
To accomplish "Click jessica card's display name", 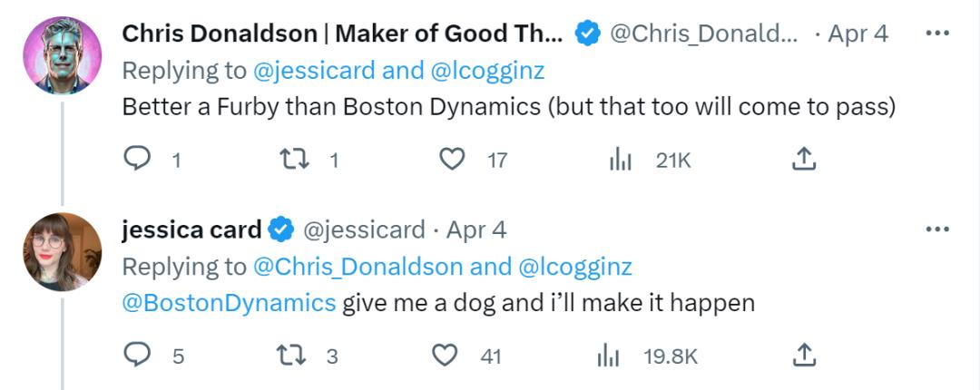I will click(x=191, y=229).
